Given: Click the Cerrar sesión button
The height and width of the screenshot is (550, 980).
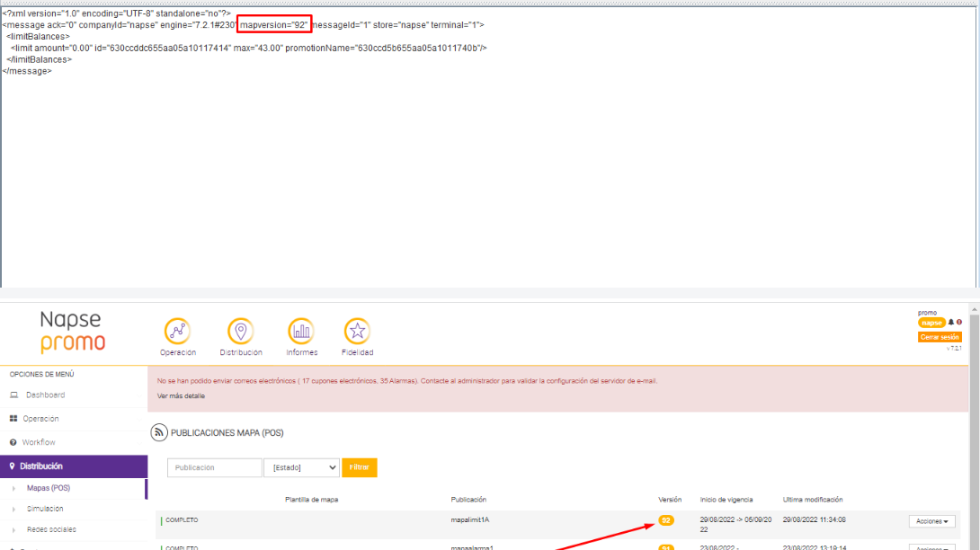Looking at the screenshot, I should tap(940, 337).
